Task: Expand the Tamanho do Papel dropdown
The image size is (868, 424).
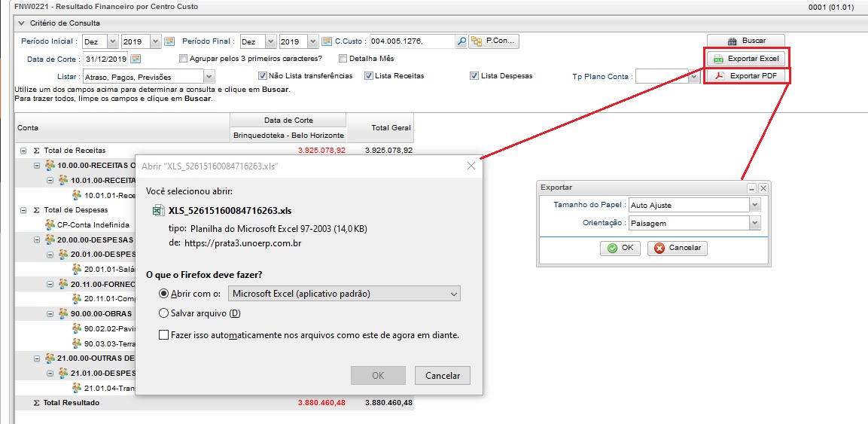Action: click(x=754, y=205)
